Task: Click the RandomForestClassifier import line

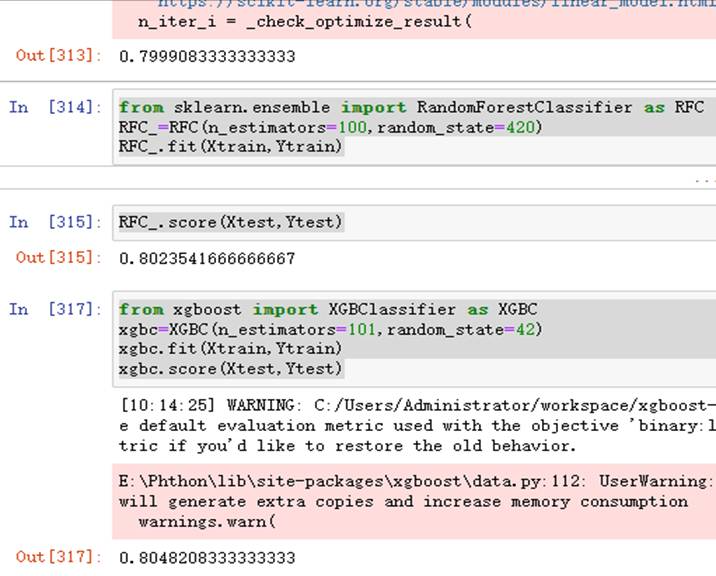Action: click(411, 107)
